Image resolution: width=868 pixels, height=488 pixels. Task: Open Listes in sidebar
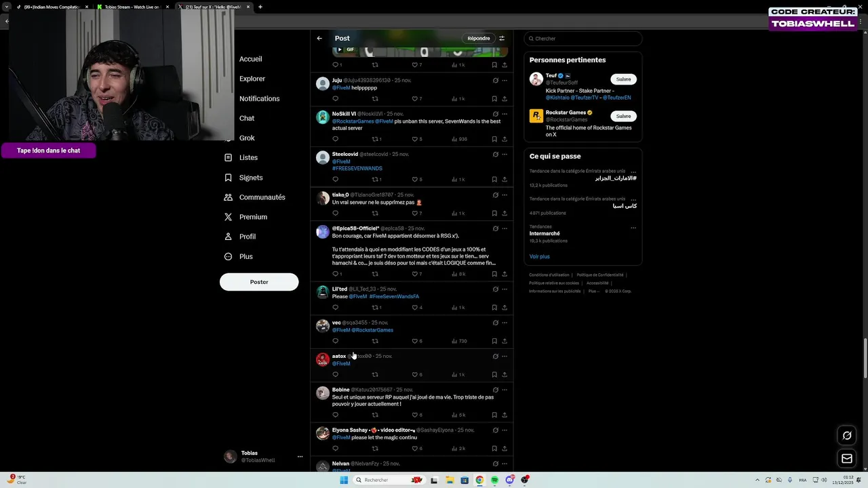pos(241,158)
